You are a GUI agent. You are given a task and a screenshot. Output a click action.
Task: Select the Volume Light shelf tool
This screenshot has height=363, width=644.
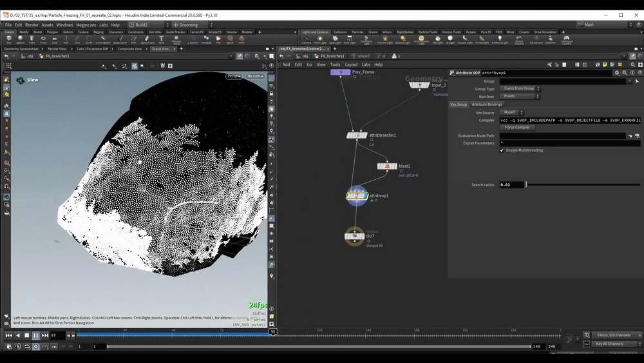coord(385,39)
